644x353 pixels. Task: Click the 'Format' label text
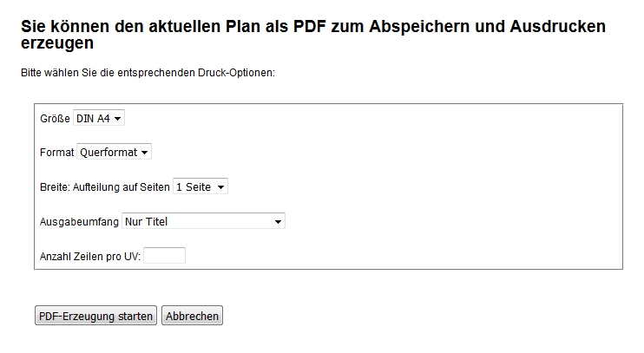56,153
